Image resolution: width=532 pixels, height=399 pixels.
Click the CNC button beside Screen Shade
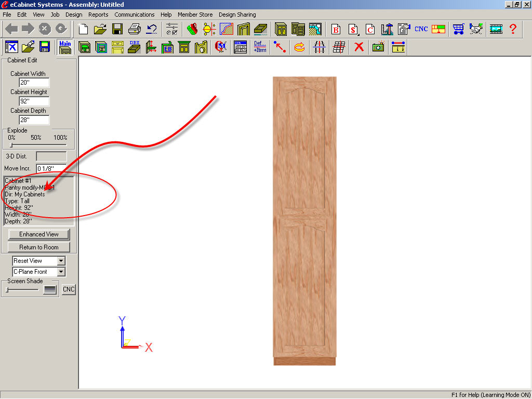69,289
